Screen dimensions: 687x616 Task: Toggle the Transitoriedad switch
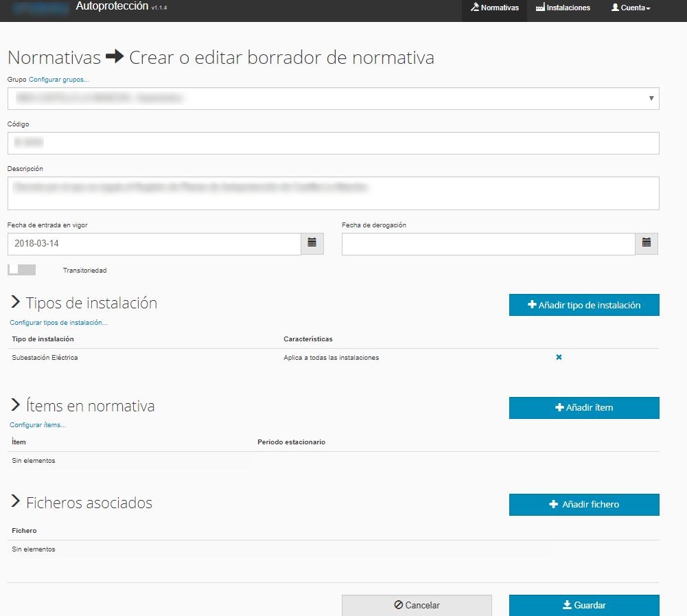point(21,270)
